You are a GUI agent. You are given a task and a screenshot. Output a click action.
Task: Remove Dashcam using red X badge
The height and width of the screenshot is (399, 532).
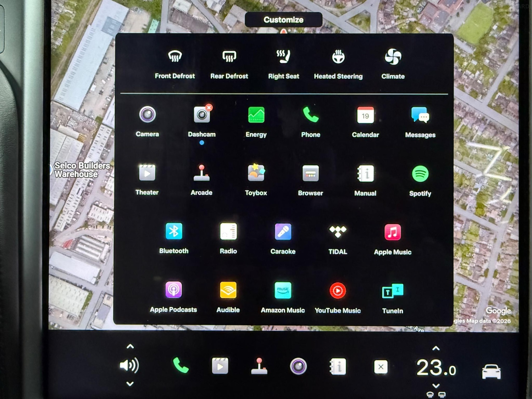click(x=209, y=107)
